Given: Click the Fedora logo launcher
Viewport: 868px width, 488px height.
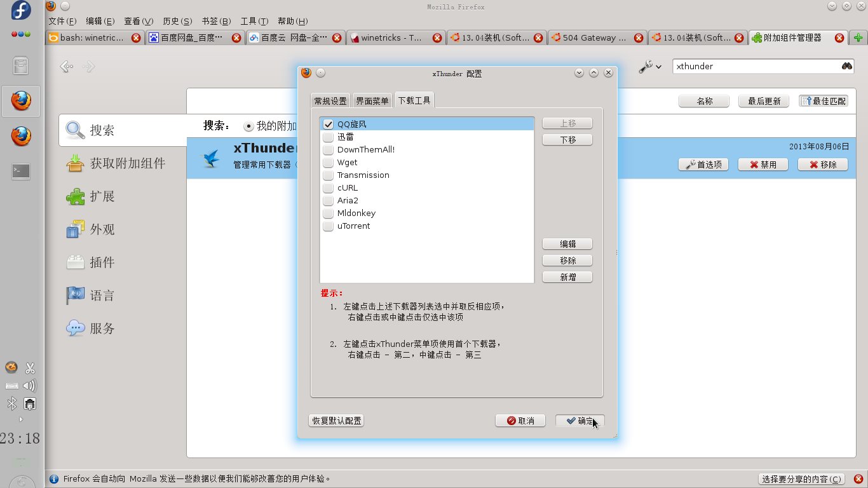Looking at the screenshot, I should [21, 11].
